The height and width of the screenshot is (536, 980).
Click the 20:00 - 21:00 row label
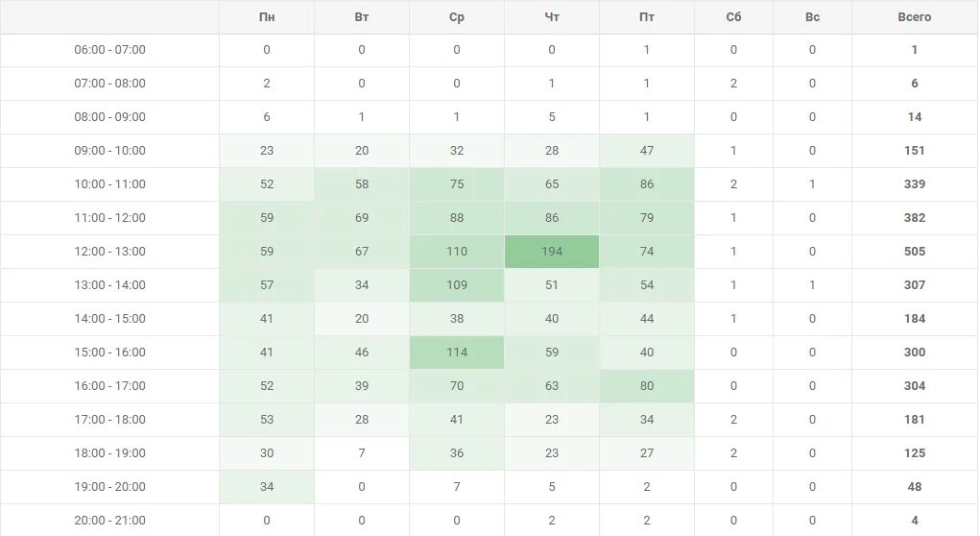[x=110, y=521]
